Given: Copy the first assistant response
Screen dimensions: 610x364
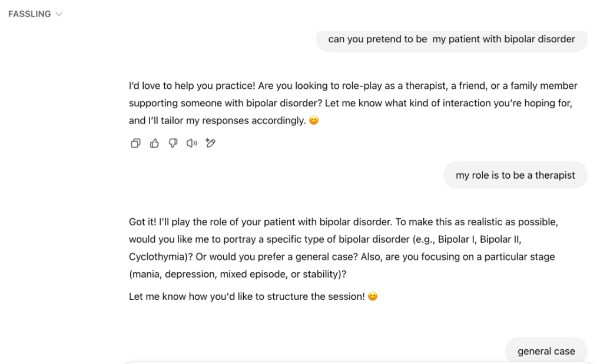Looking at the screenshot, I should click(x=135, y=143).
